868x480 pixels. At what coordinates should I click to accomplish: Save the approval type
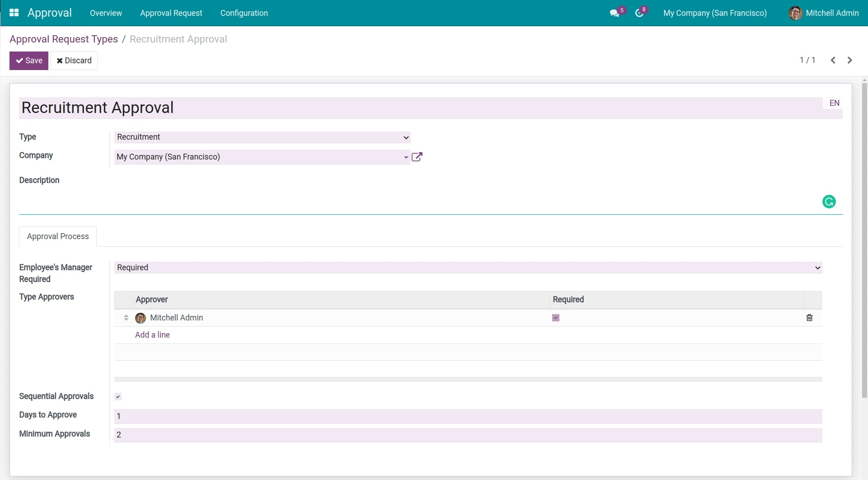29,61
